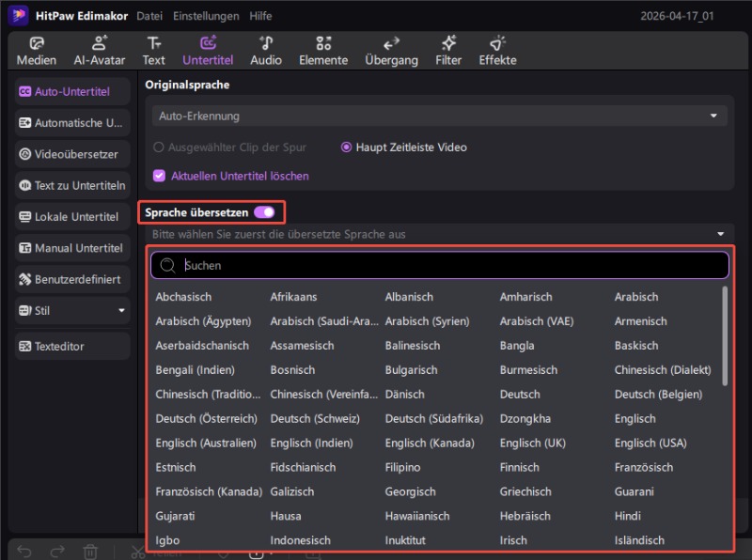Open the Elemente panel icon
752x560 pixels.
(x=323, y=43)
